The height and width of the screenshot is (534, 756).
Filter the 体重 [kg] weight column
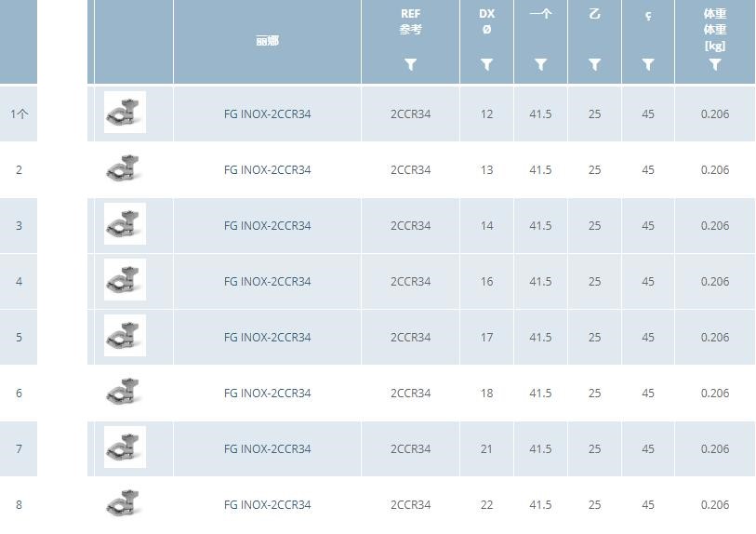(x=714, y=65)
